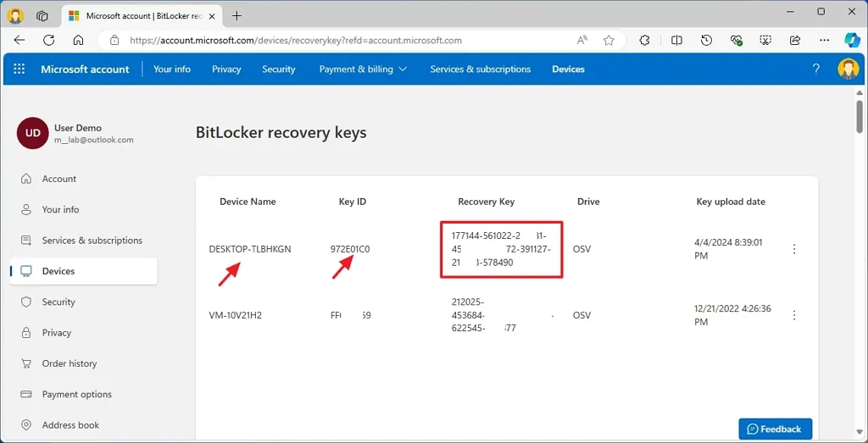Click the vertical page scrollbar

pyautogui.click(x=860, y=116)
